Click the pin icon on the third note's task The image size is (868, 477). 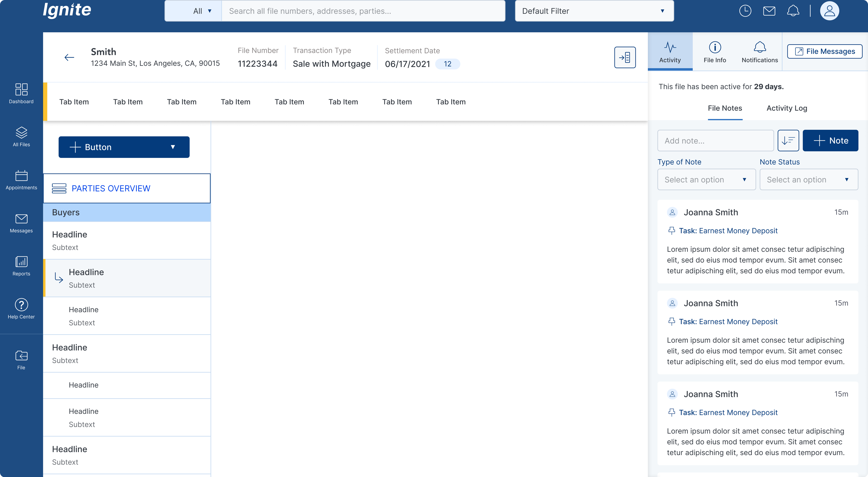tap(672, 413)
